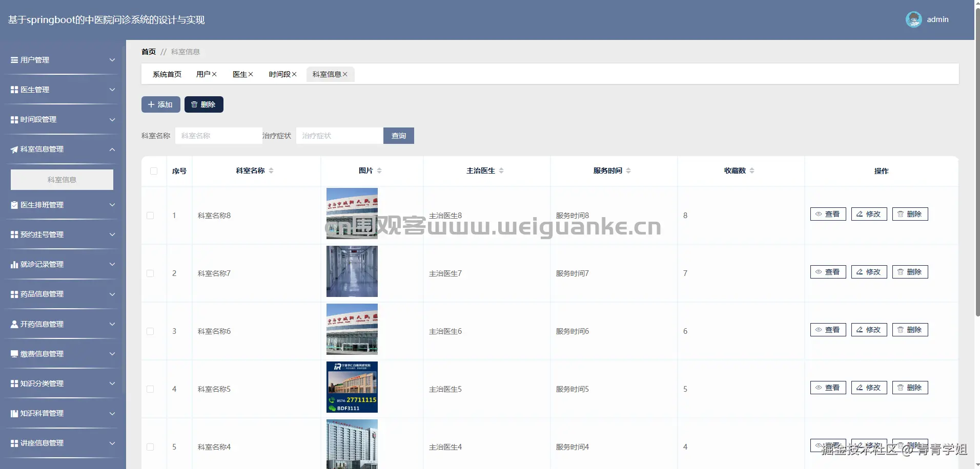Click the 缴费信息管理 monitor icon
980x469 pixels.
13,353
